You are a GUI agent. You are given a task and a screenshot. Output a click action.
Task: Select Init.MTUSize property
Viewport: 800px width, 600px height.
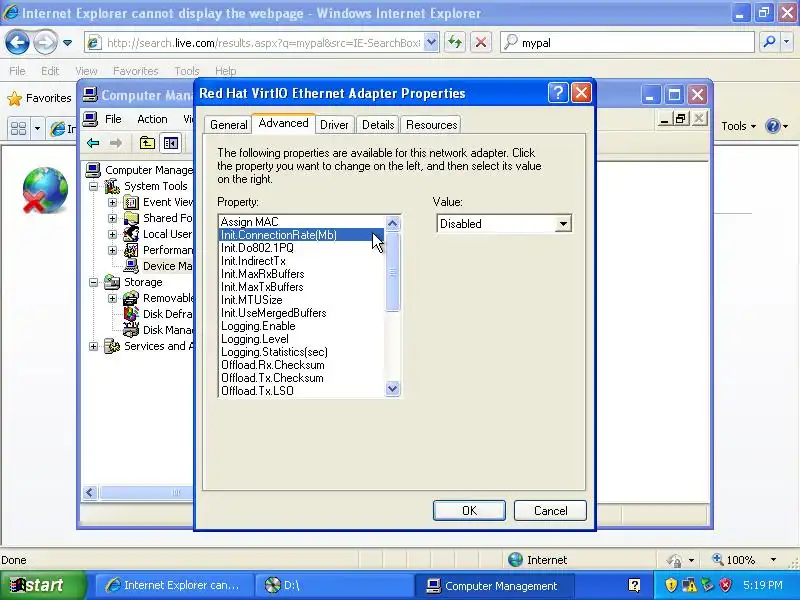[301, 300]
